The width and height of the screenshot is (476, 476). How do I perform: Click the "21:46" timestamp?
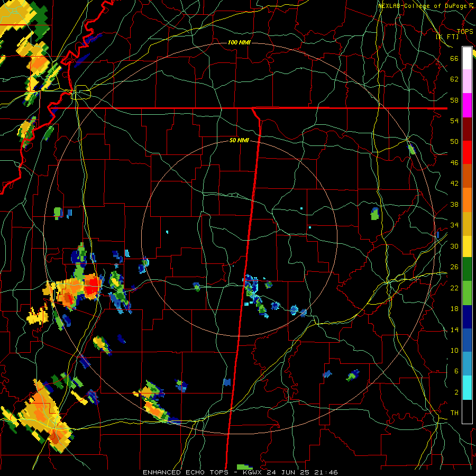pyautogui.click(x=327, y=472)
